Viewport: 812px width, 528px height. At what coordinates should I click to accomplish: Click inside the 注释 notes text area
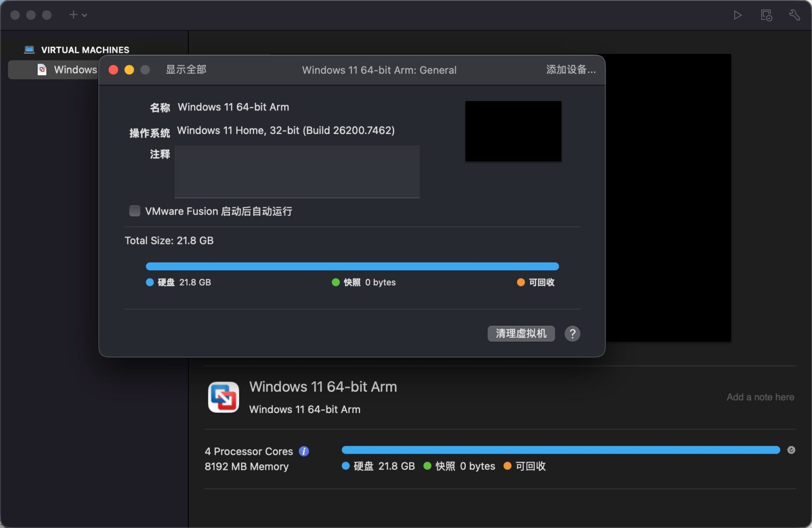click(297, 172)
